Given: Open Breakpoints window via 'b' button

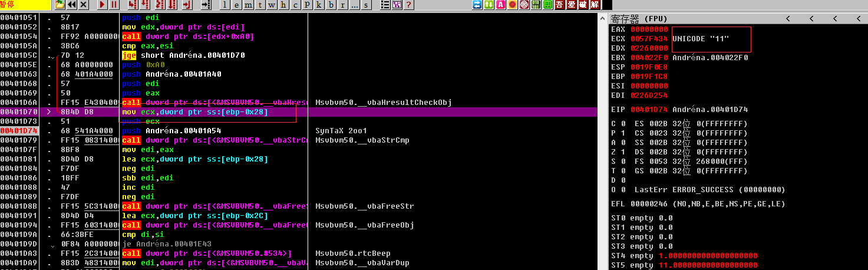Looking at the screenshot, I should [x=332, y=5].
